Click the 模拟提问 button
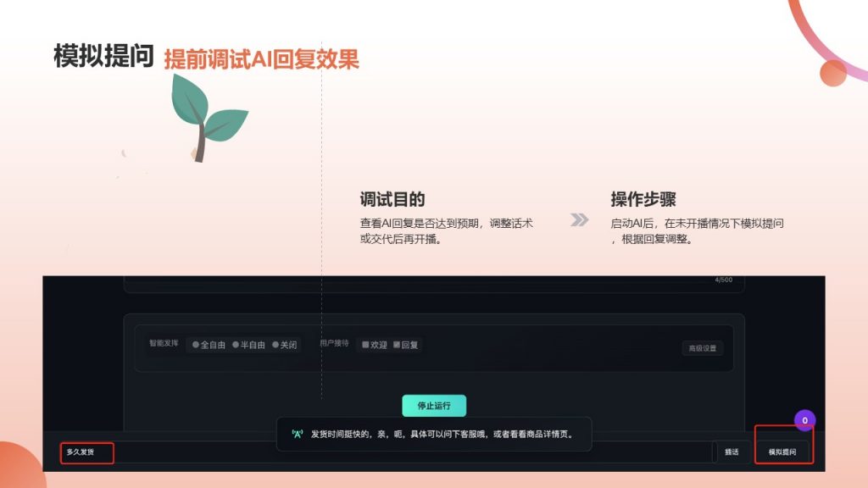Image resolution: width=868 pixels, height=488 pixels. tap(782, 452)
